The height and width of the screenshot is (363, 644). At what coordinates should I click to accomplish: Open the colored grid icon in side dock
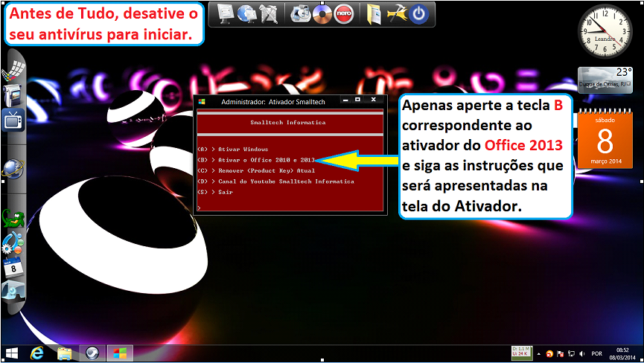[13, 71]
